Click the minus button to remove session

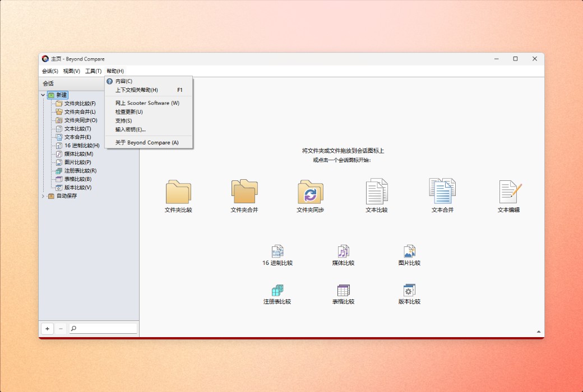point(61,329)
